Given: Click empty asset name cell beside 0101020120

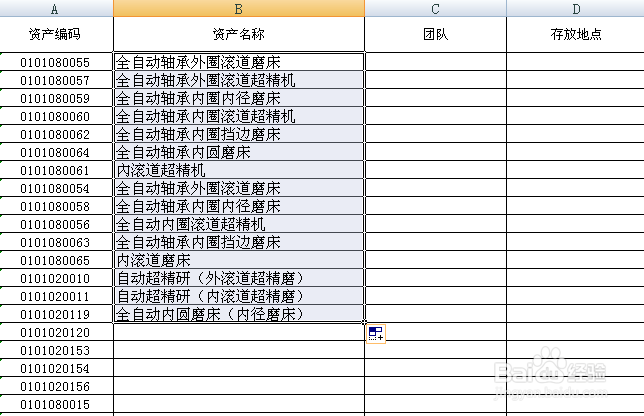Looking at the screenshot, I should 239,332.
